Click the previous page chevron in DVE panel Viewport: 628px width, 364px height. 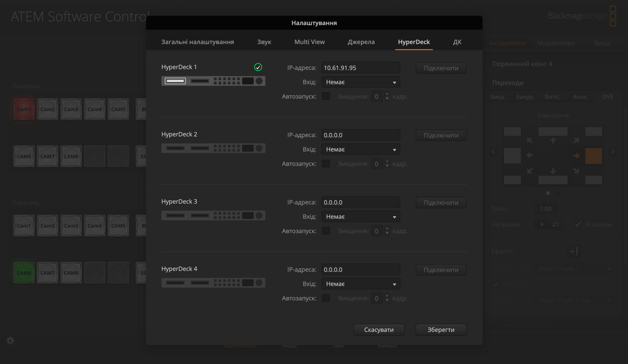pos(493,151)
